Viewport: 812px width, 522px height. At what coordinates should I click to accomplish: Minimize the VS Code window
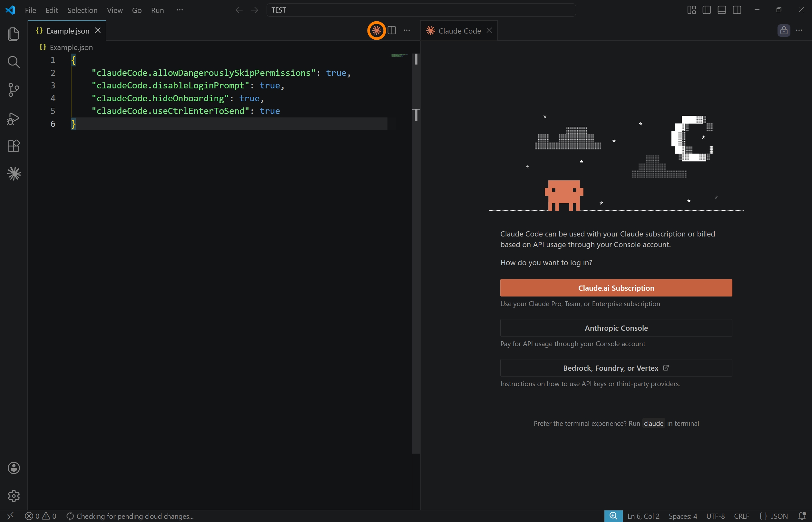(x=757, y=10)
